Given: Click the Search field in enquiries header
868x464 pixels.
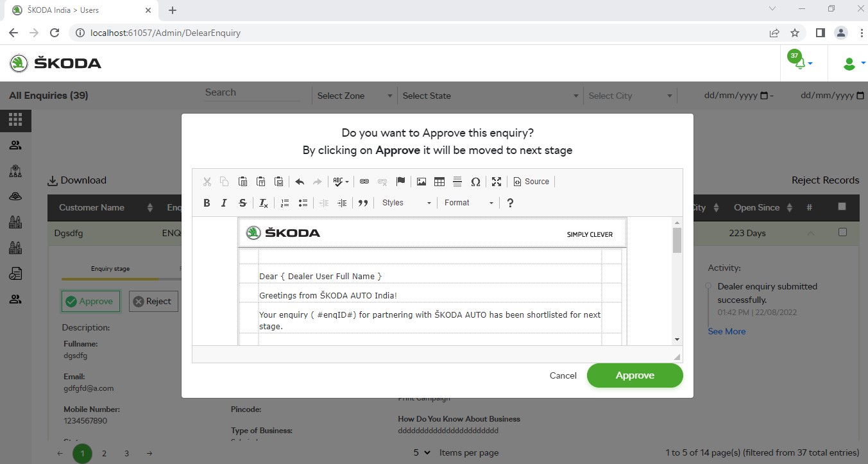Looking at the screenshot, I should point(252,92).
